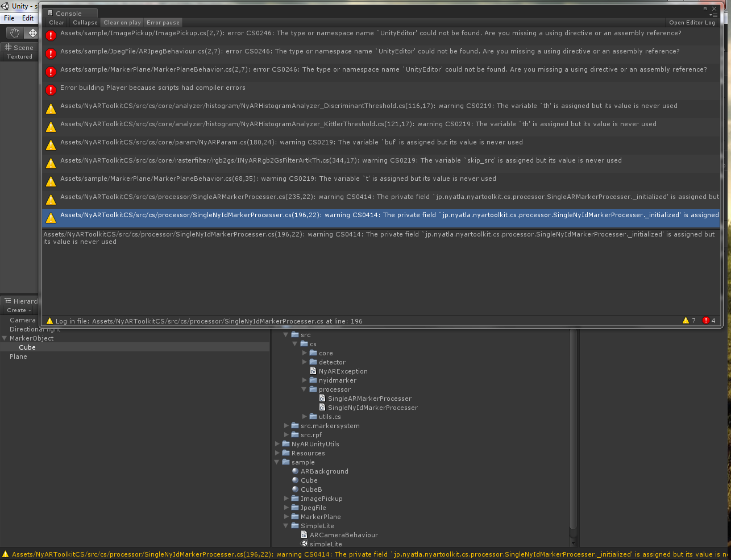Click the SingleARMarkerProcesser C# script icon
The height and width of the screenshot is (560, 731).
(x=322, y=399)
